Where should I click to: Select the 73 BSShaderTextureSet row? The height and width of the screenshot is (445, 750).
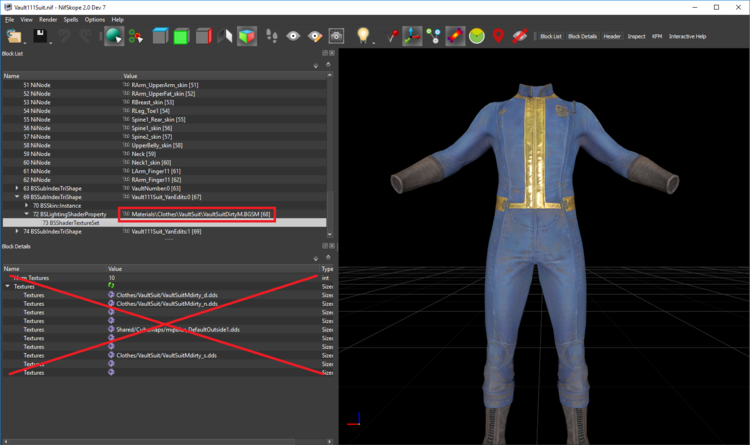pos(165,222)
